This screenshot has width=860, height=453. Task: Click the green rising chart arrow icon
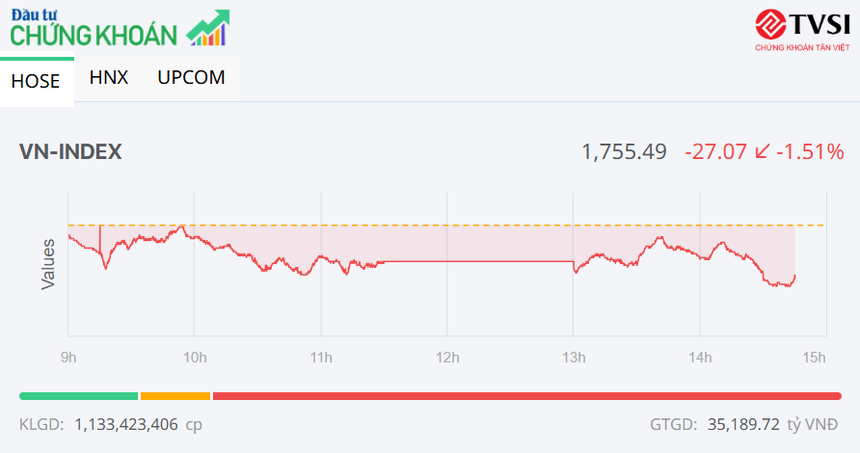[209, 28]
